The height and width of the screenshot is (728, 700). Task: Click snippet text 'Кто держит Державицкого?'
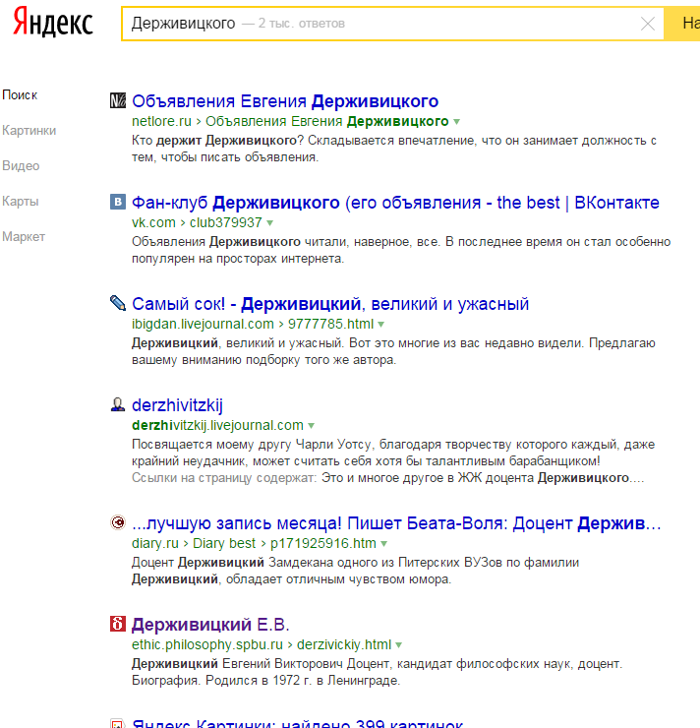[217, 141]
